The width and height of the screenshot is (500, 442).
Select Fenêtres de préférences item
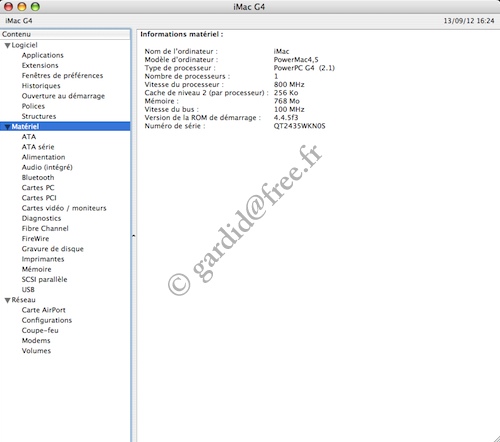click(x=62, y=76)
